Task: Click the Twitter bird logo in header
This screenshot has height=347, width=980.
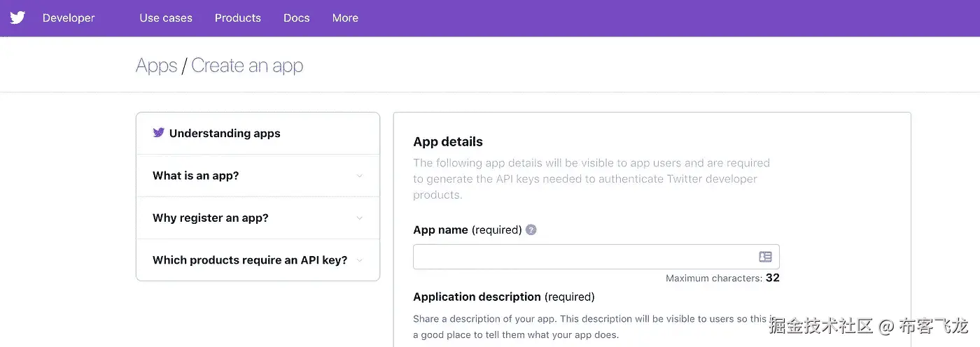Action: (17, 18)
